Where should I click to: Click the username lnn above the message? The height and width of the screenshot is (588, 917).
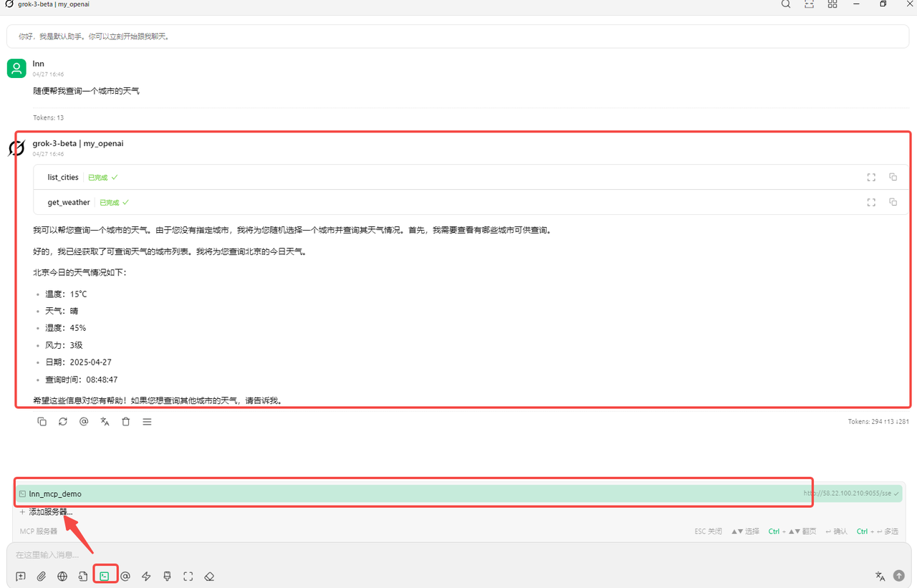tap(39, 64)
